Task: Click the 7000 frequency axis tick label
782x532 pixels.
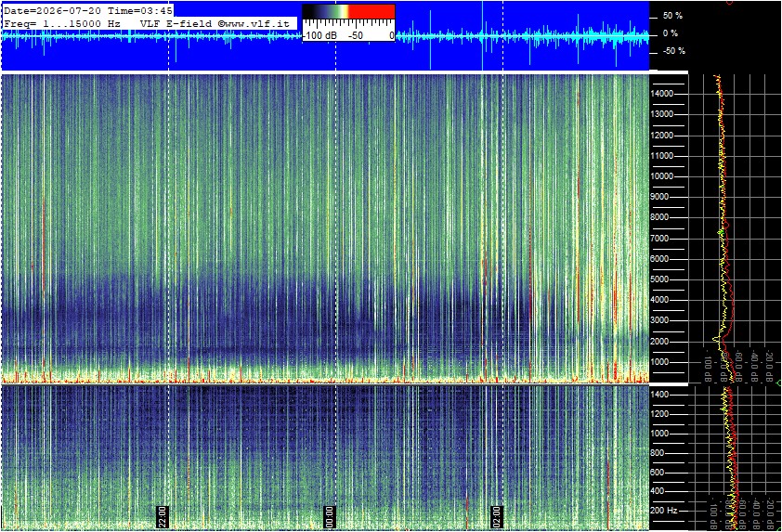Action: [659, 239]
